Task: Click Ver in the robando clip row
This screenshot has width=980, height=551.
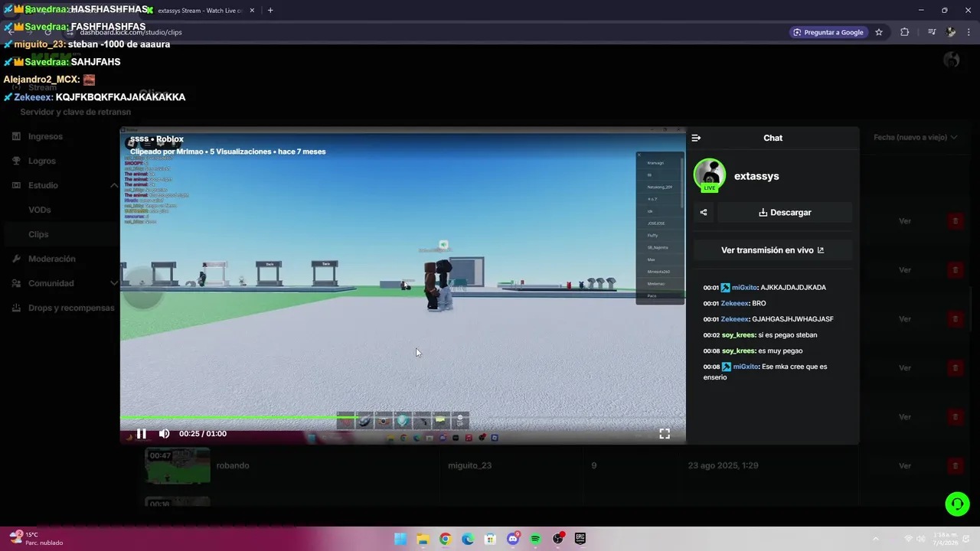Action: pyautogui.click(x=905, y=466)
